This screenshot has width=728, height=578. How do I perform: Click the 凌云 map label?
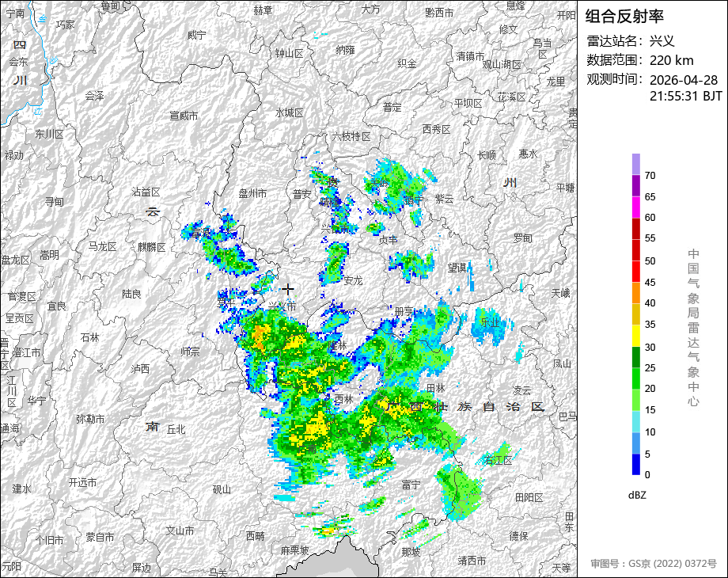click(521, 390)
